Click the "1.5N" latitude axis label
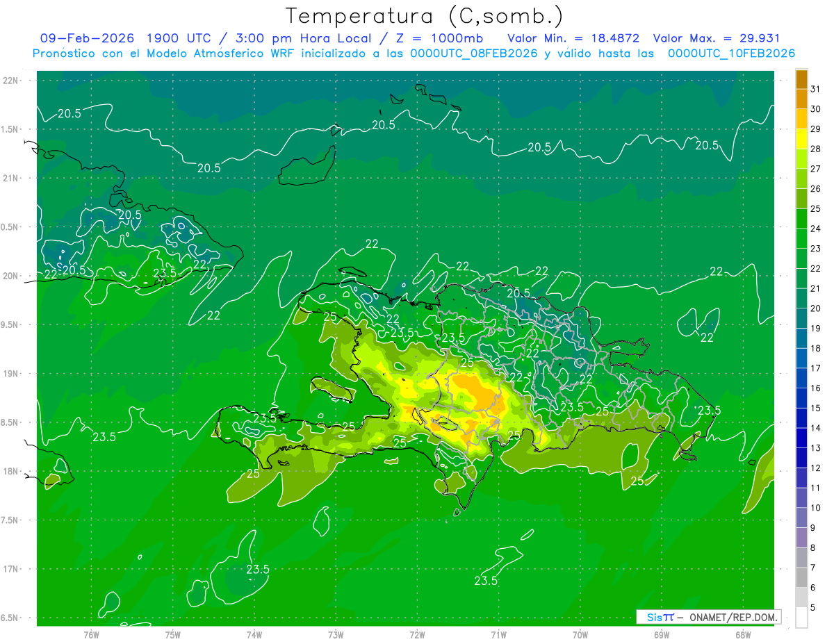The width and height of the screenshot is (834, 644). pyautogui.click(x=10, y=129)
